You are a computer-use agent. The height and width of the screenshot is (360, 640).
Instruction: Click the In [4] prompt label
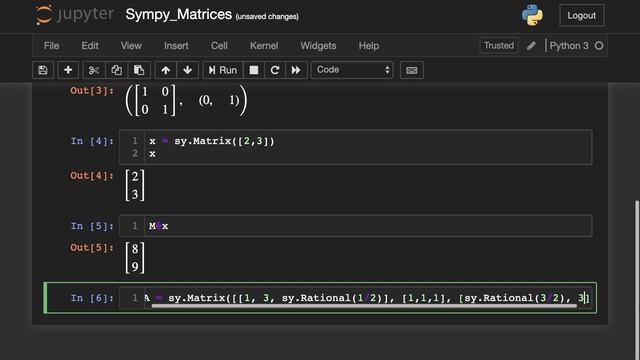[92, 141]
